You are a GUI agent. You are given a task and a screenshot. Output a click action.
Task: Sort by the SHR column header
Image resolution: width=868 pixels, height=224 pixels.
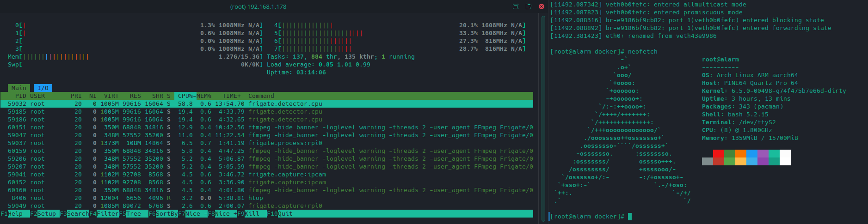tap(158, 96)
